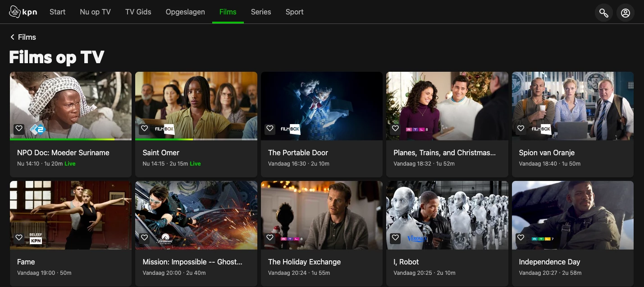Click the Independence Day thumbnail image
644x287 pixels.
573,215
